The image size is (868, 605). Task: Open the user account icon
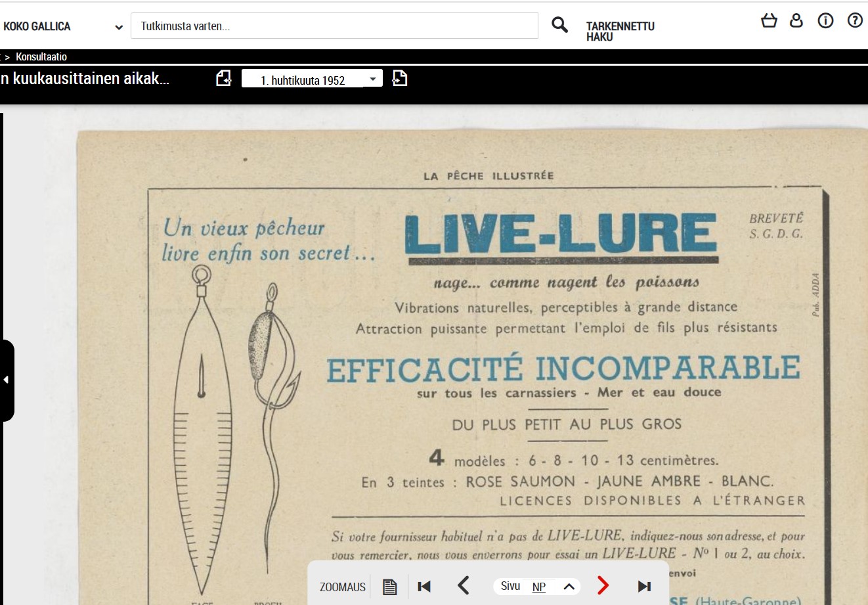[796, 21]
